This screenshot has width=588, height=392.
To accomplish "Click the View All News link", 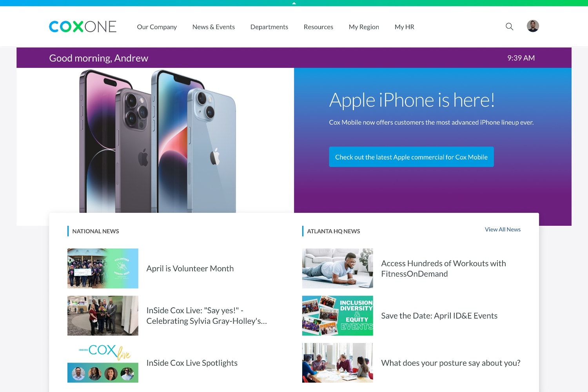I will coord(503,230).
